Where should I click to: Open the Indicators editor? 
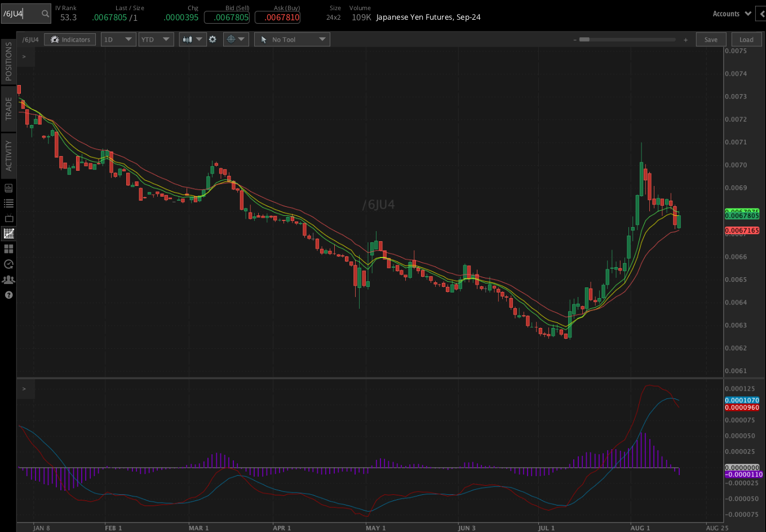(69, 39)
